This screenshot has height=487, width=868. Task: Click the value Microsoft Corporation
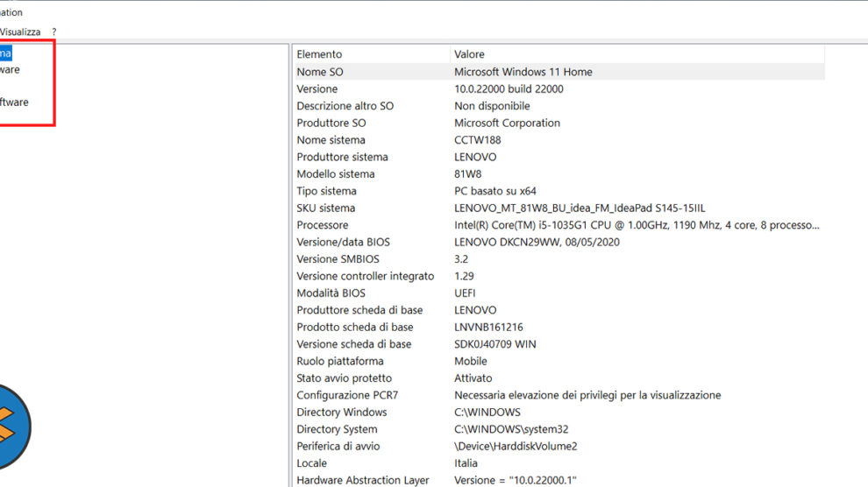(507, 124)
